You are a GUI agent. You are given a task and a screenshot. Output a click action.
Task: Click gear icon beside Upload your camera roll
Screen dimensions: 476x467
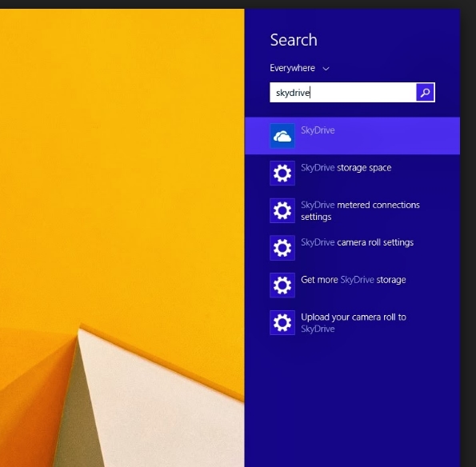(x=282, y=322)
